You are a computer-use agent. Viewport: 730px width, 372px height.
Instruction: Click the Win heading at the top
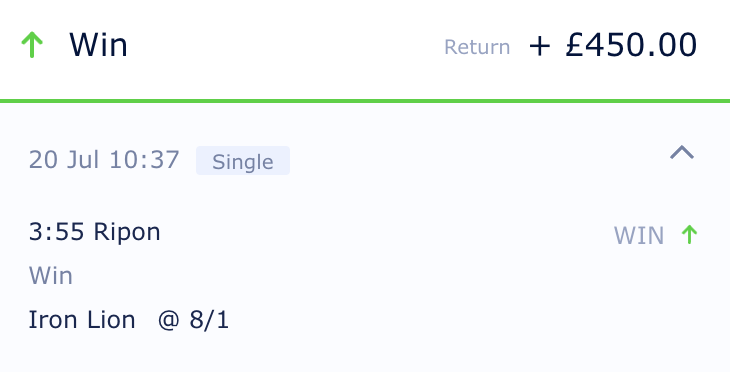pos(98,45)
